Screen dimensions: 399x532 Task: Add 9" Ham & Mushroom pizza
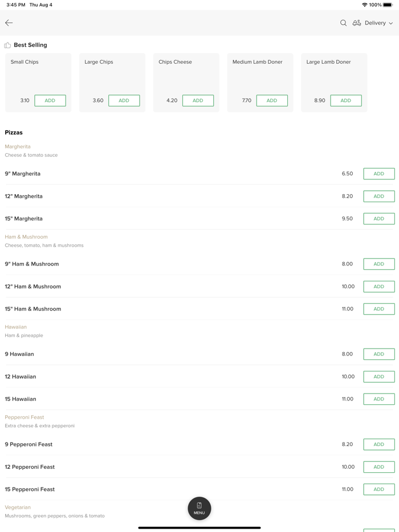coord(379,264)
